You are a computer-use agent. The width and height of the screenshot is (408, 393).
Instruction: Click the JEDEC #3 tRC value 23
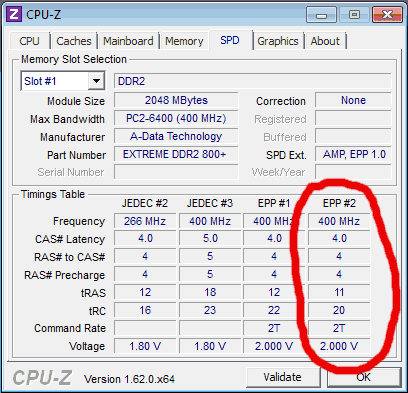tap(210, 310)
